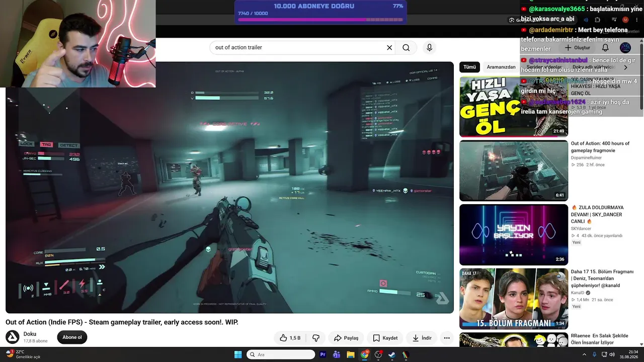Image resolution: width=644 pixels, height=362 pixels.
Task: Switch to Google Chrome on taskbar
Action: [x=364, y=354]
